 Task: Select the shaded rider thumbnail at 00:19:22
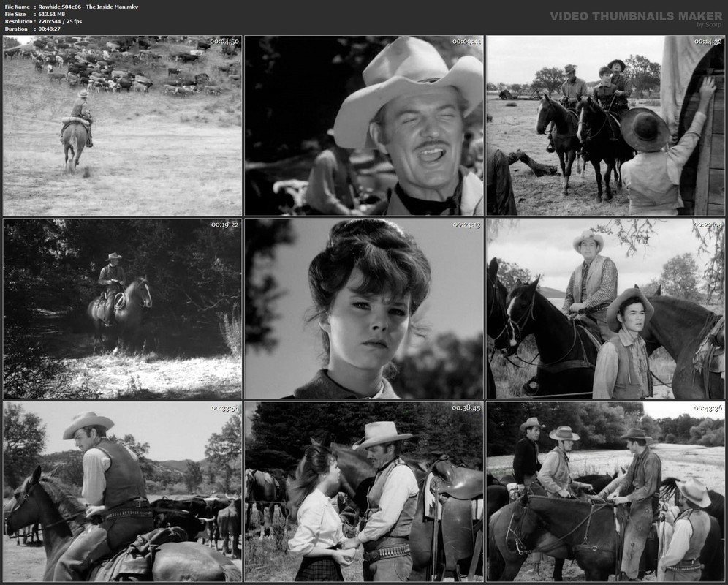pos(122,309)
